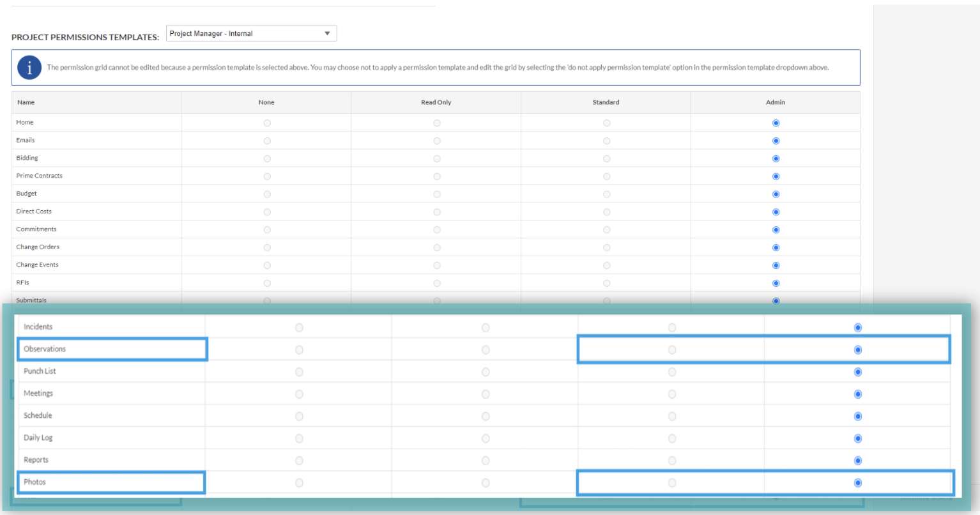
Task: Click the Photos row label
Action: (x=34, y=482)
